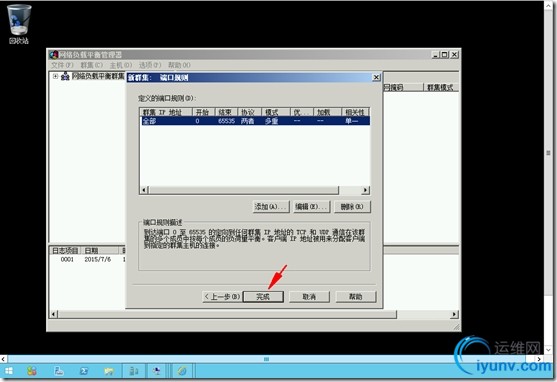
Task: Click the NLB manager title bar icon
Action: point(53,55)
